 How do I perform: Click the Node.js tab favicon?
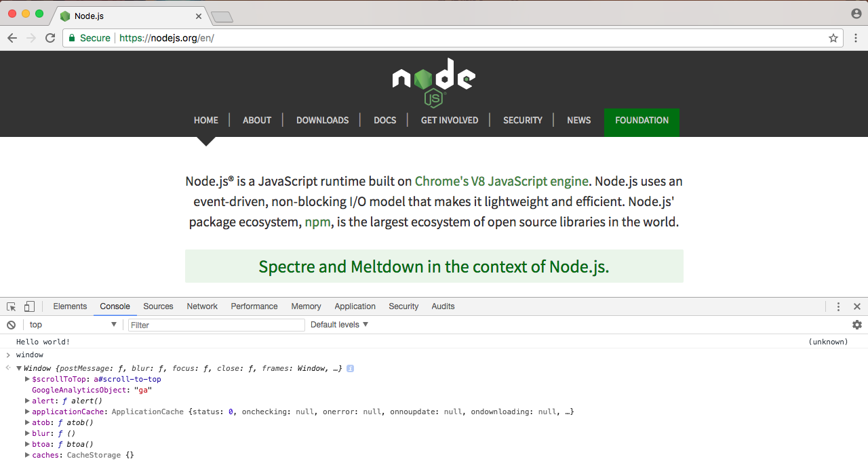click(65, 16)
